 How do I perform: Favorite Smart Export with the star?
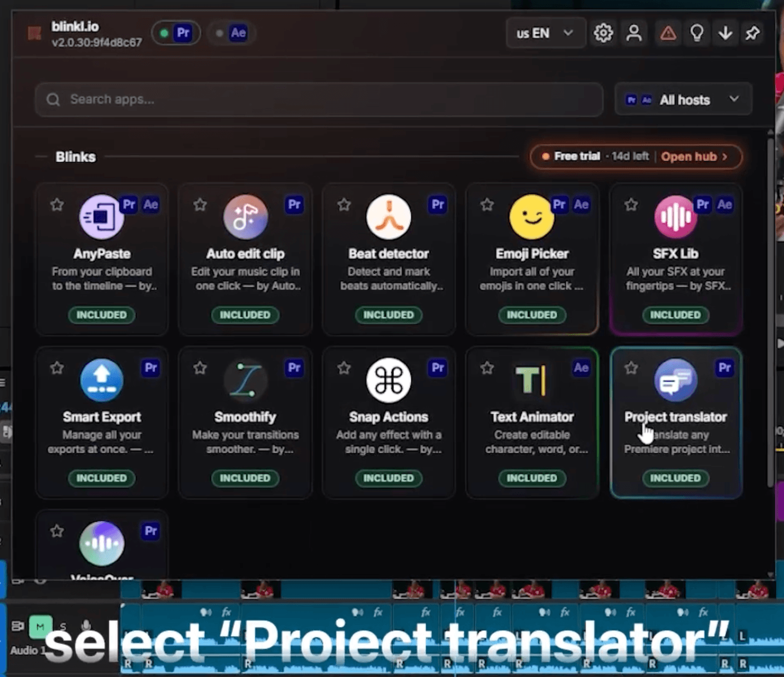(x=57, y=367)
